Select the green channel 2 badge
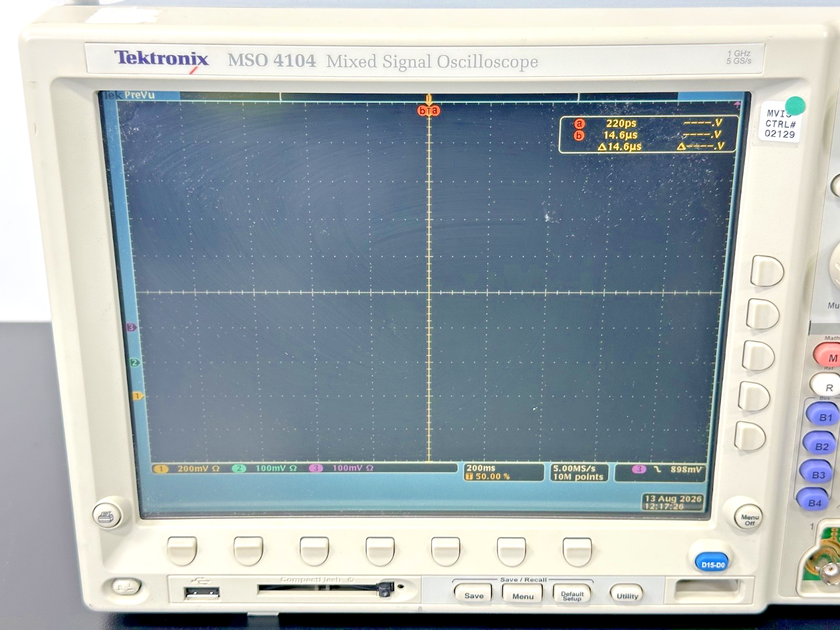The height and width of the screenshot is (630, 840). pyautogui.click(x=239, y=468)
